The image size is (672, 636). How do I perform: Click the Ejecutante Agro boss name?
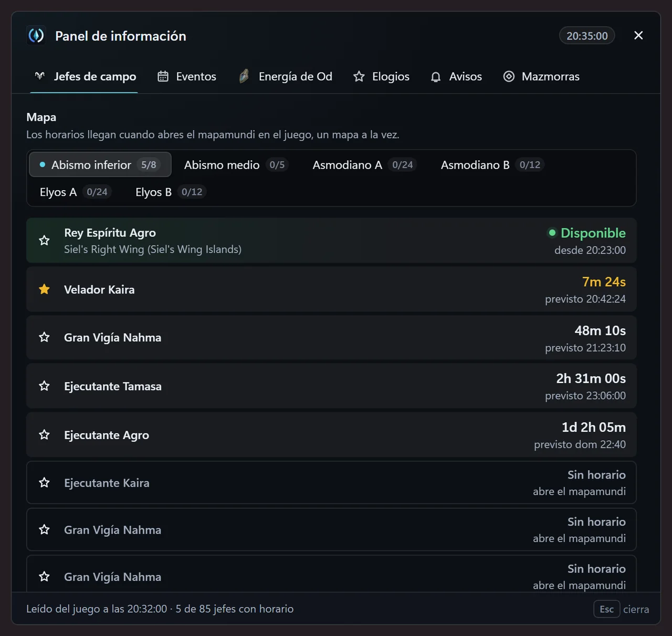pos(107,435)
